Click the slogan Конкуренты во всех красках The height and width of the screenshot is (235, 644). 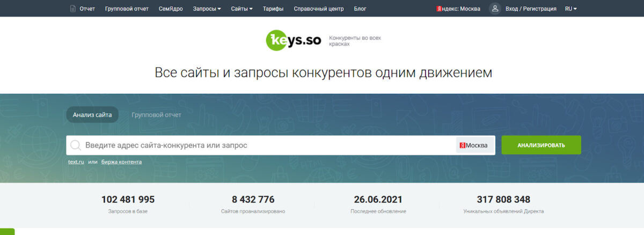point(355,41)
